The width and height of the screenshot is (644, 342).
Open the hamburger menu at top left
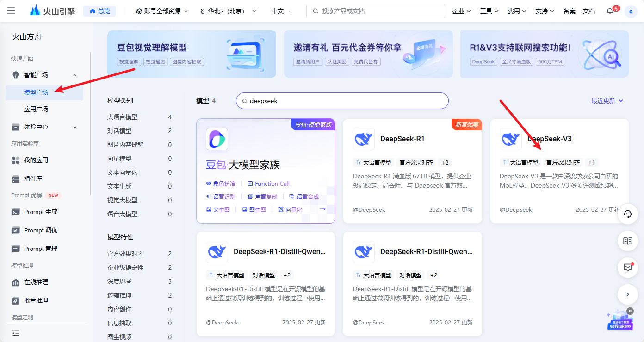coord(11,11)
